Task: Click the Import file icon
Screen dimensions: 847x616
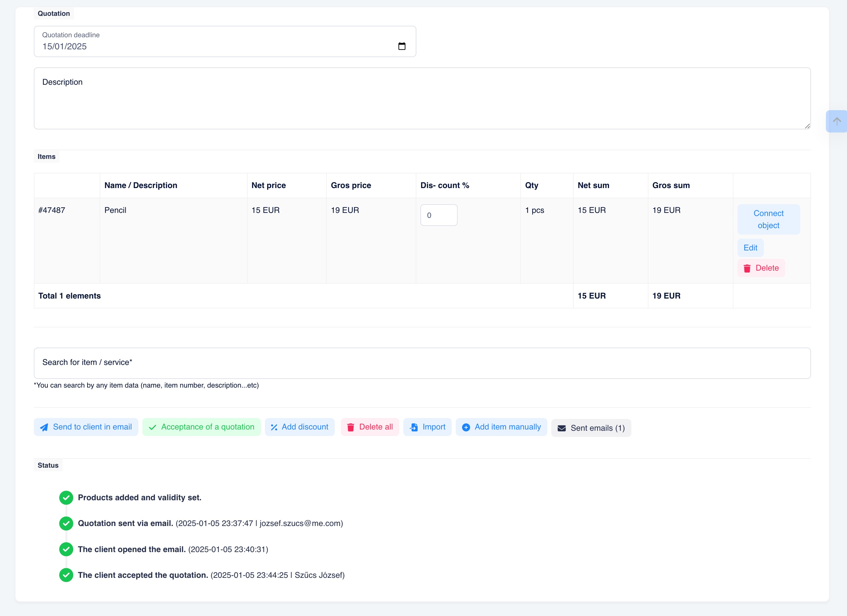Action: [x=414, y=427]
